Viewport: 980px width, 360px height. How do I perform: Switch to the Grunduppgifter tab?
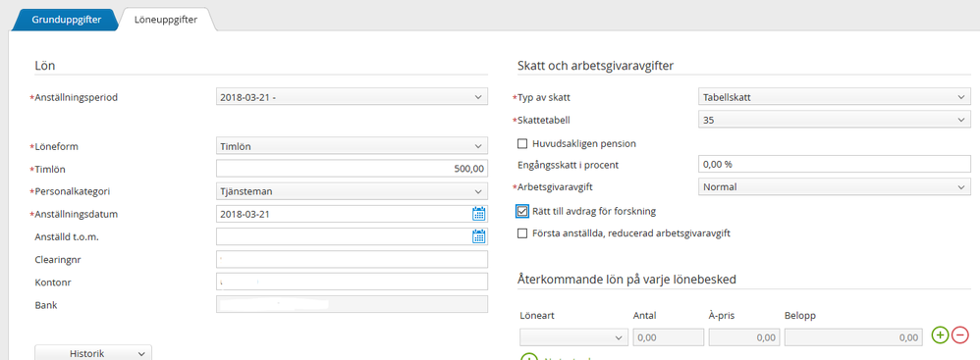66,20
